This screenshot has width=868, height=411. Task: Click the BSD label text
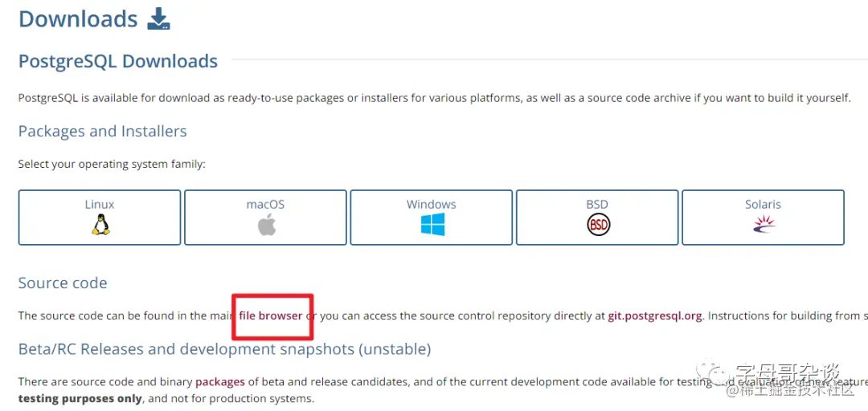(597, 204)
